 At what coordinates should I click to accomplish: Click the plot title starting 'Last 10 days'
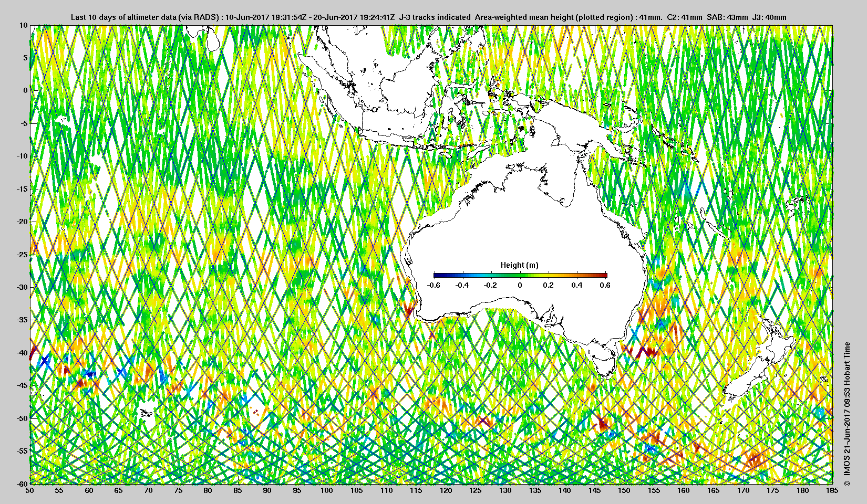pyautogui.click(x=429, y=17)
